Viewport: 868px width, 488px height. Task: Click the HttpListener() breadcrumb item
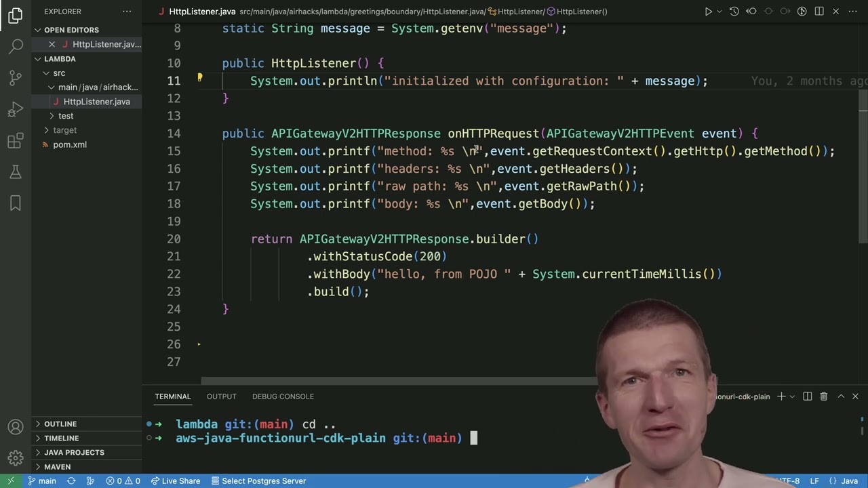(x=577, y=12)
